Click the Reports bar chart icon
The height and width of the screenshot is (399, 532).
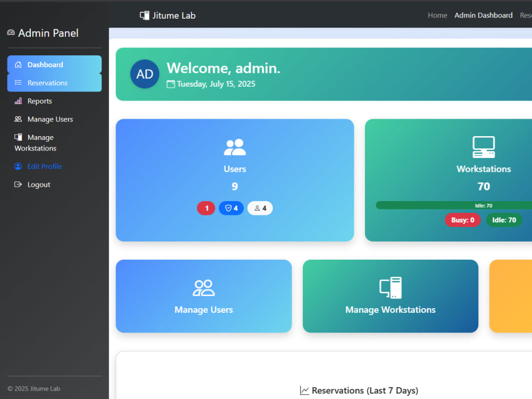click(x=18, y=101)
